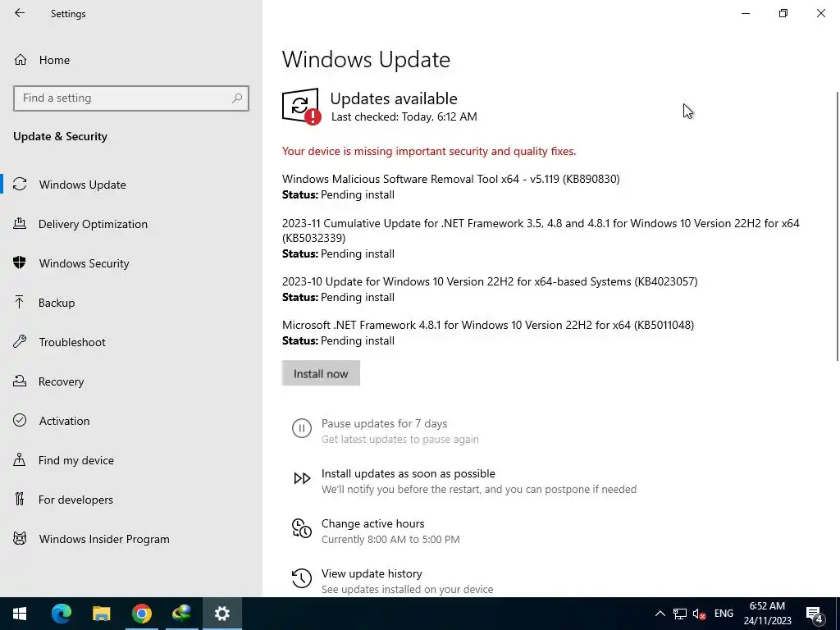Click the Home house icon
This screenshot has width=840, height=630.
[21, 59]
